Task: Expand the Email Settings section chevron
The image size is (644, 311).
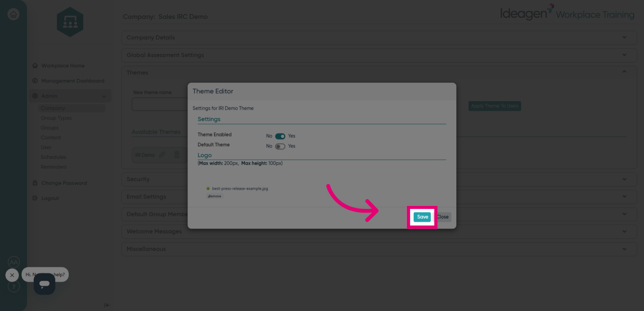Action: [x=624, y=197]
